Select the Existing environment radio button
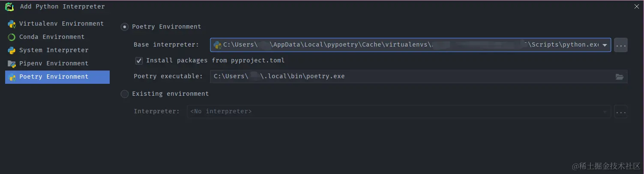 point(125,94)
